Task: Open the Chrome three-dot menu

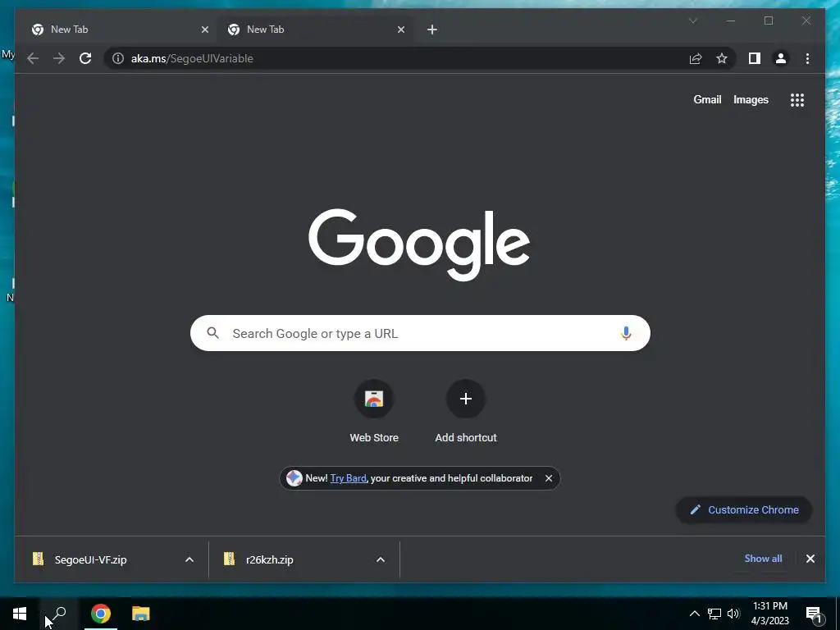Action: (807, 58)
